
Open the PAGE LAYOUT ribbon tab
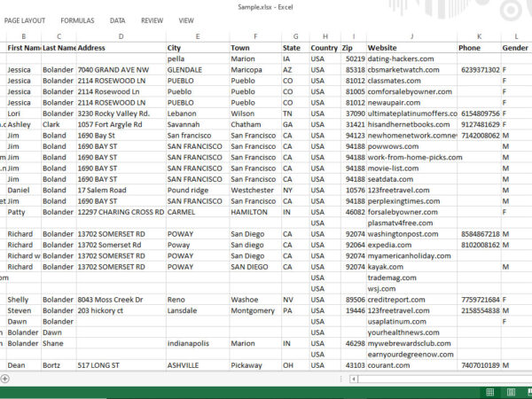pos(25,20)
